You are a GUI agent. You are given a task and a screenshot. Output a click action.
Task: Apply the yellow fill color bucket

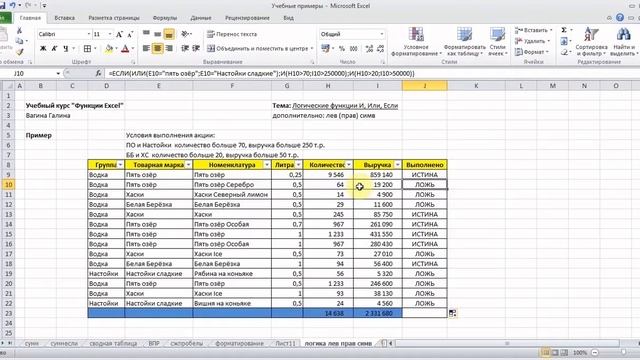click(x=109, y=49)
